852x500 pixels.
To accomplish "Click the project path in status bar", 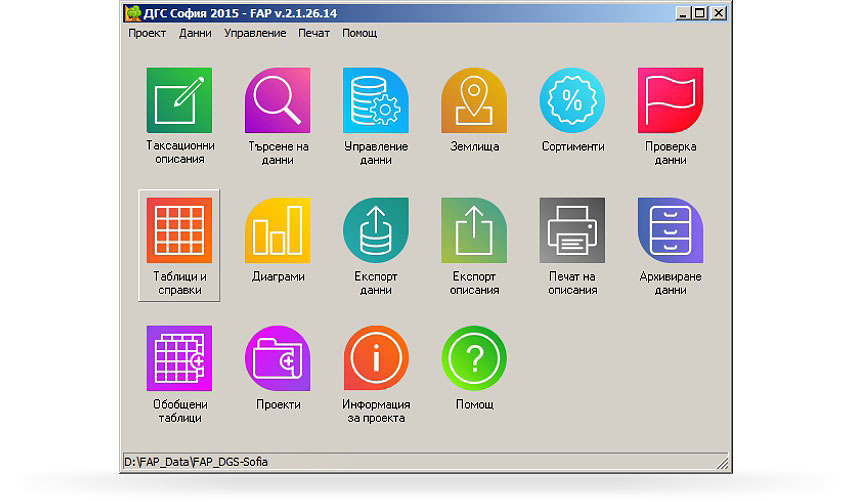I will tap(196, 461).
